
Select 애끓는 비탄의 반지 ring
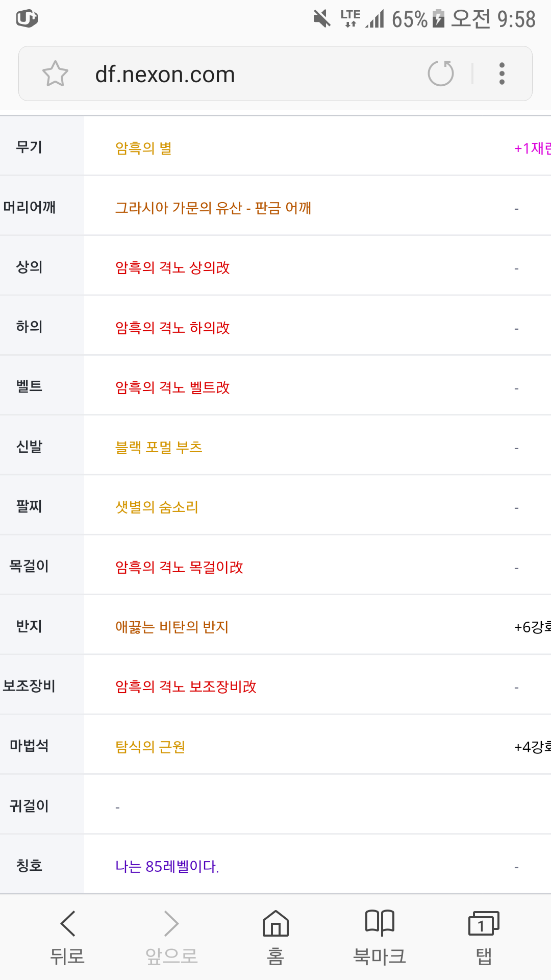pyautogui.click(x=172, y=627)
